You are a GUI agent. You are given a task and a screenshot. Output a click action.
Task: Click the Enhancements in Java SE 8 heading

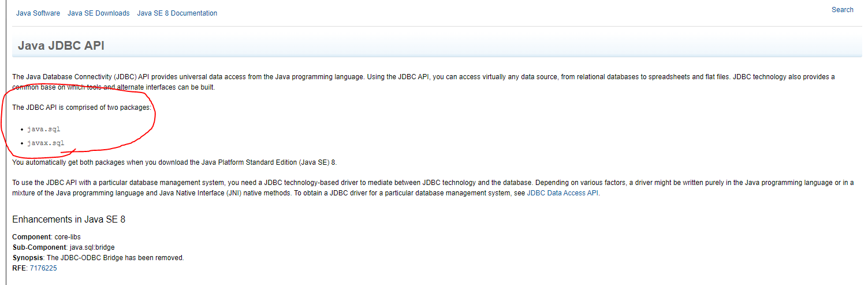coord(69,220)
